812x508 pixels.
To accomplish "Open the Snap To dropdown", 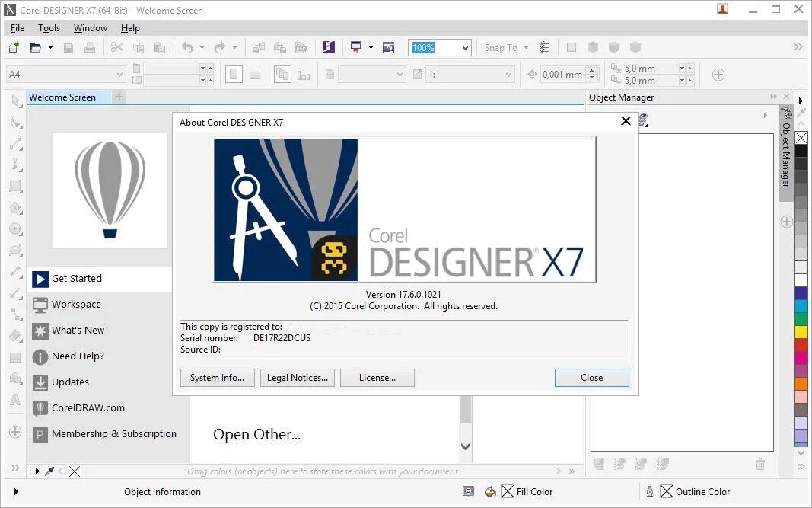I will point(526,48).
